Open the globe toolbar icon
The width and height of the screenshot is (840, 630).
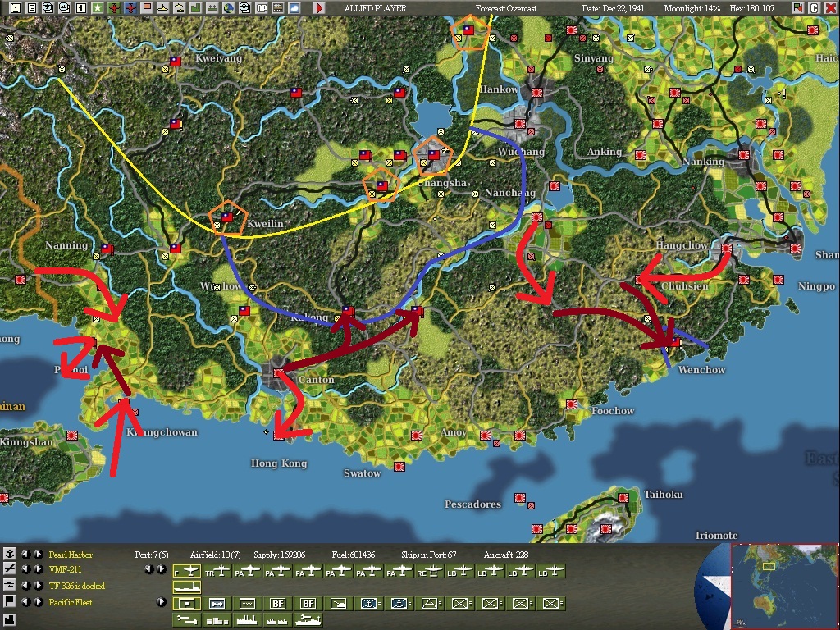pyautogui.click(x=228, y=8)
